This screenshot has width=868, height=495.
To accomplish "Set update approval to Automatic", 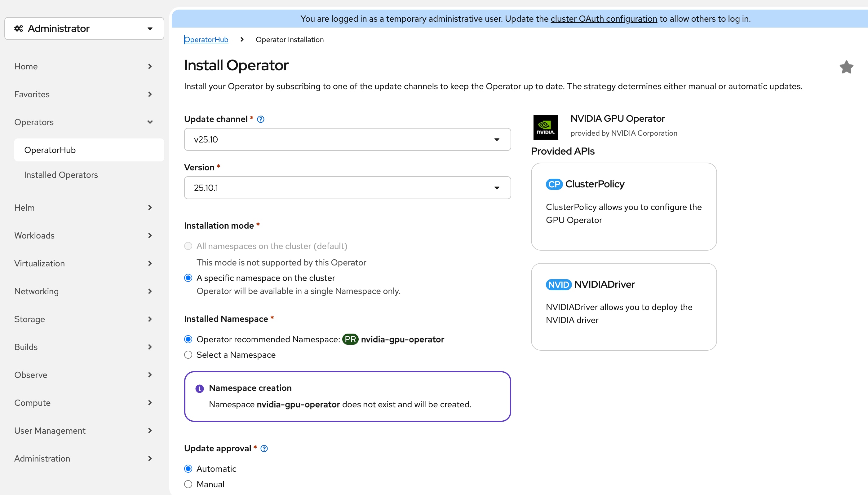I will (188, 469).
